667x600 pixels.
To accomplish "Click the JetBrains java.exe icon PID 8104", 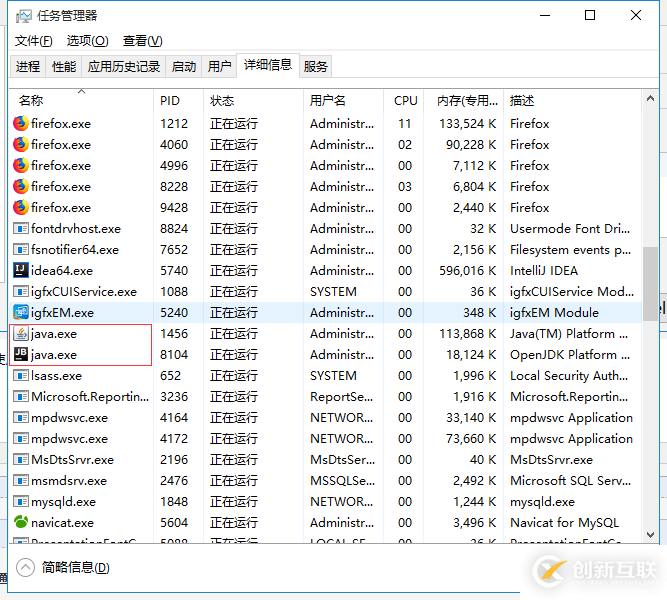I will tap(20, 354).
